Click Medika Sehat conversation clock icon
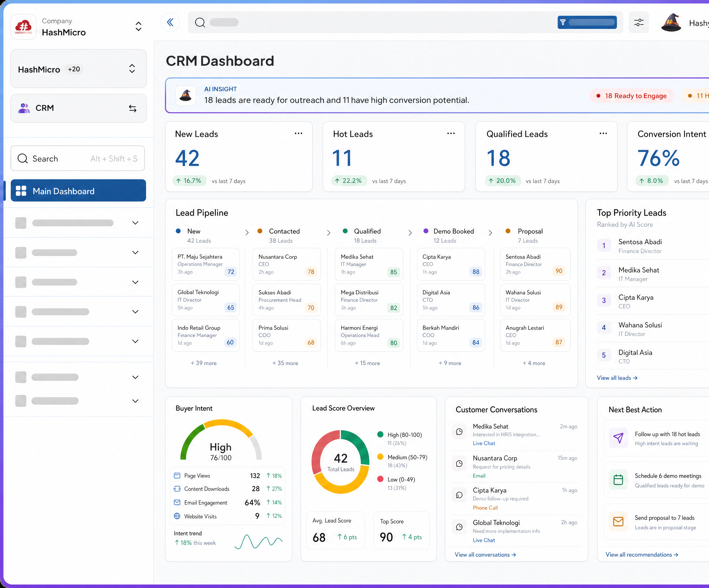This screenshot has height=588, width=709. click(x=459, y=431)
